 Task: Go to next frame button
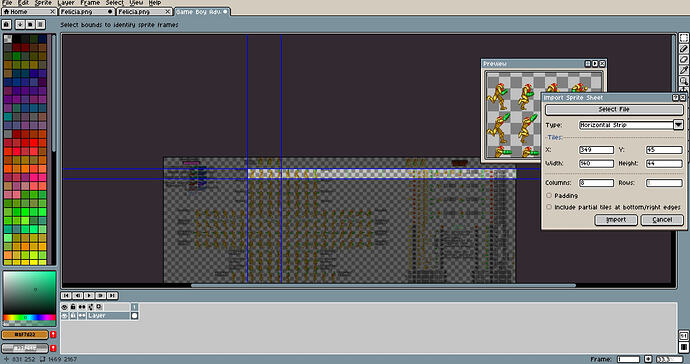(101, 296)
